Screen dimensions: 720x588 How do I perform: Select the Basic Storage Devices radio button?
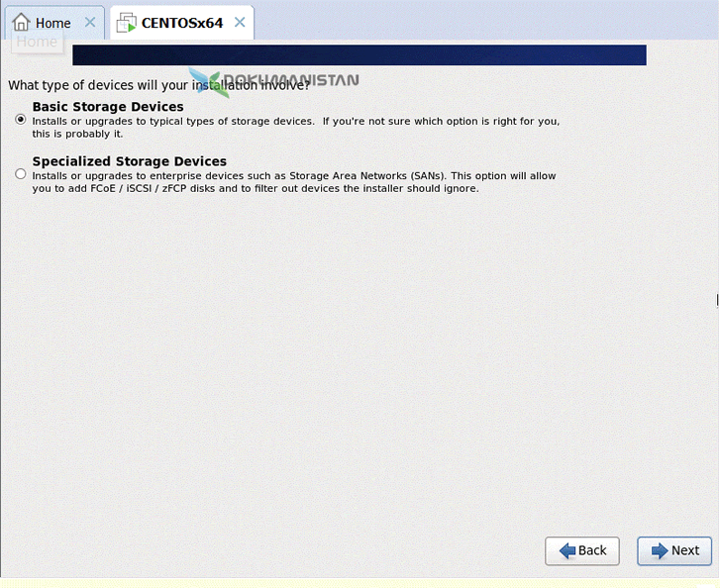(x=20, y=120)
